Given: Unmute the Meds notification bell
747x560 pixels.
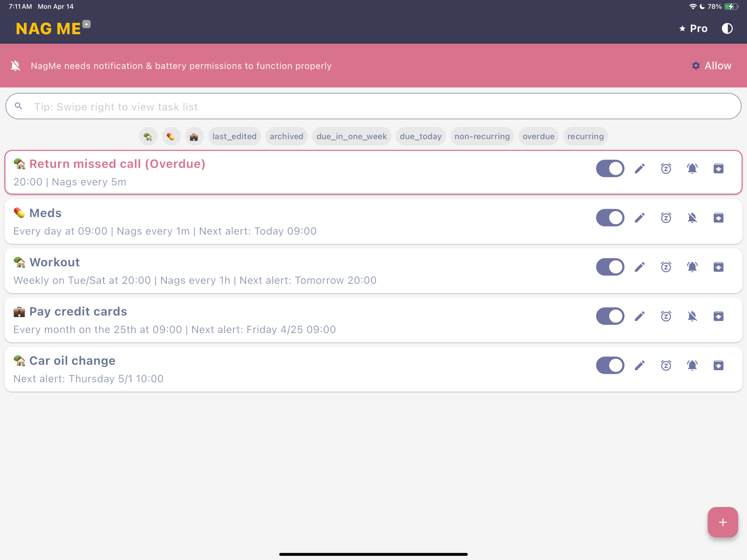Looking at the screenshot, I should (692, 218).
